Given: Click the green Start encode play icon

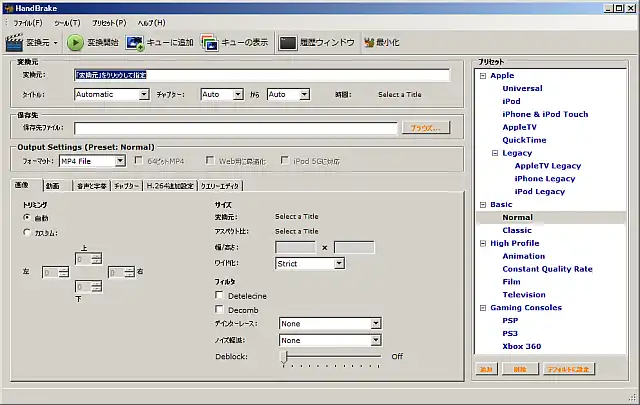Looking at the screenshot, I should tap(75, 42).
